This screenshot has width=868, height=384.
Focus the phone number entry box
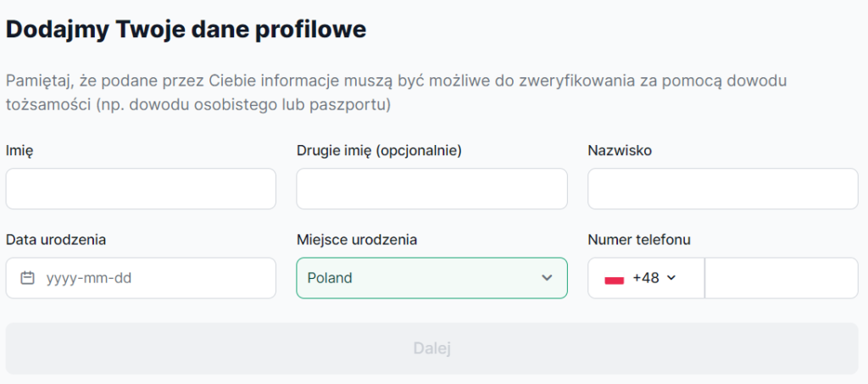click(781, 278)
